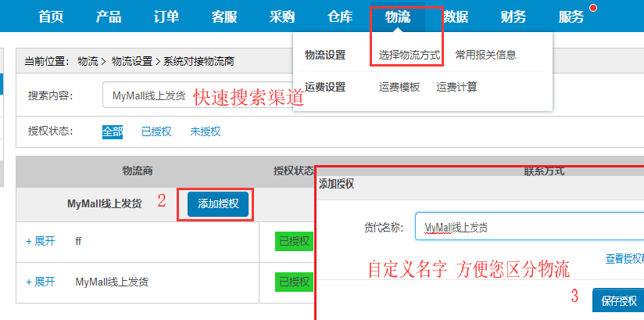The image size is (644, 320).
Task: Open the 查看授权 help link
Action: coord(624,259)
